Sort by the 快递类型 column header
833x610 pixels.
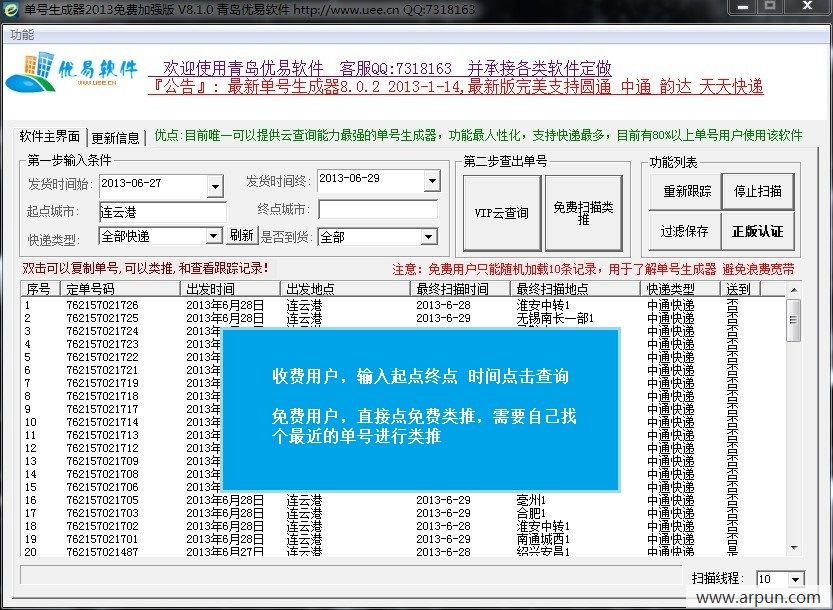point(681,289)
